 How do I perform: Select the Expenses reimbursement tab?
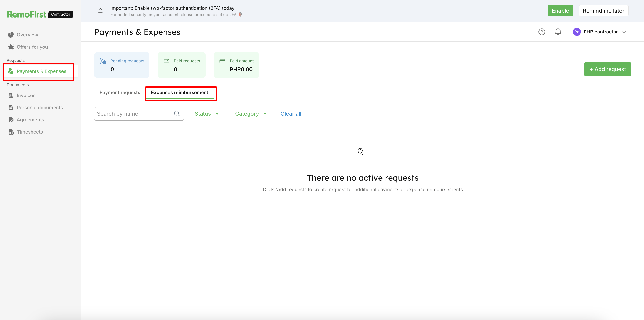point(180,93)
